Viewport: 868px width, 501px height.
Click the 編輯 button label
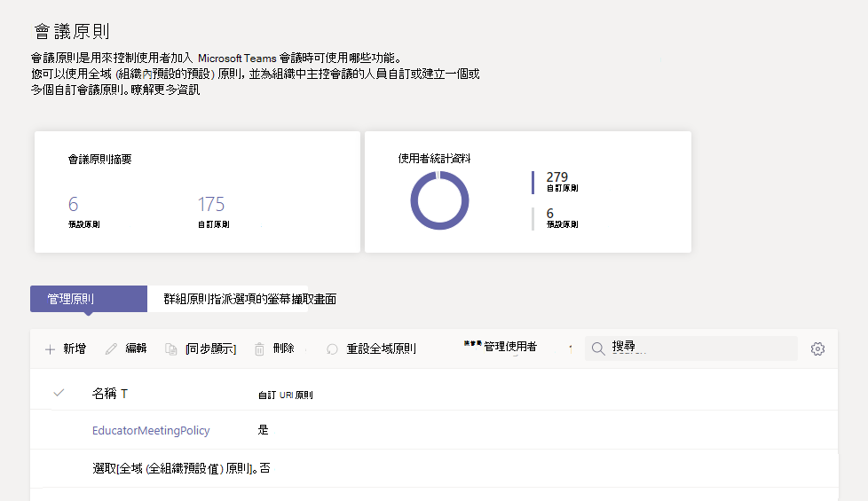point(136,348)
